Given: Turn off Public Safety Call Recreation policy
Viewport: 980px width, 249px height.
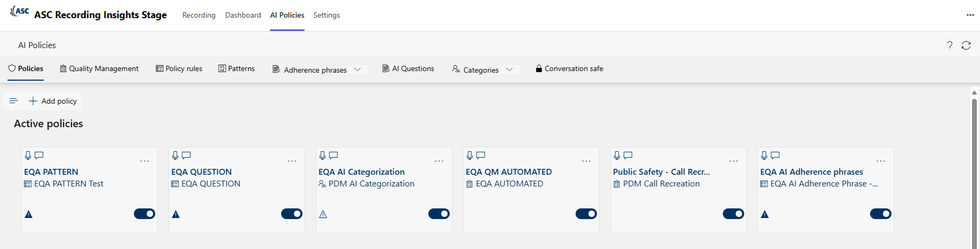Looking at the screenshot, I should (734, 214).
